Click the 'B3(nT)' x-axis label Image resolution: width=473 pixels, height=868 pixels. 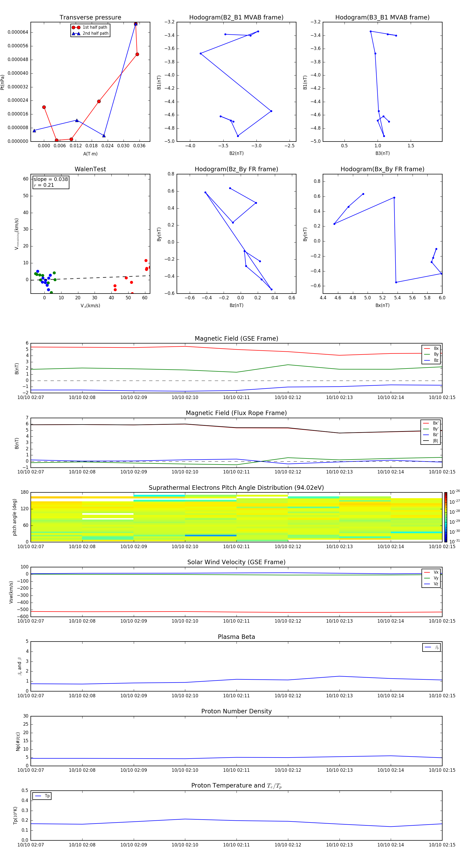click(382, 153)
